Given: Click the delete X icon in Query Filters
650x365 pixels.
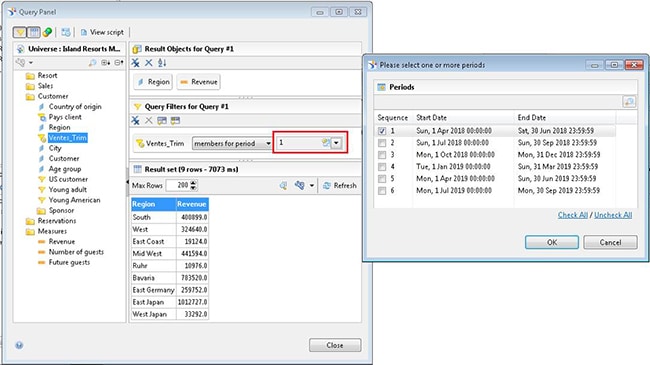Looking at the screenshot, I should tap(149, 121).
